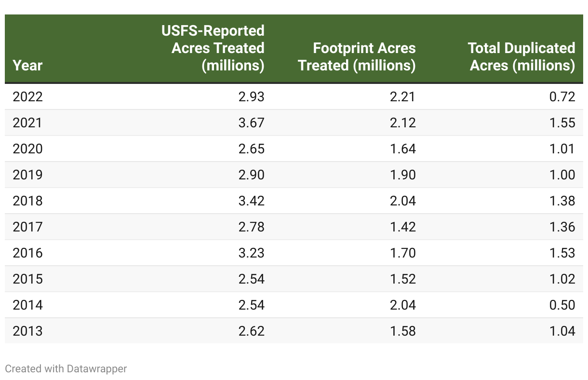Screen dimensions: 588x380
Task: Click the 3.42 value in the 2018 row
Action: click(251, 201)
